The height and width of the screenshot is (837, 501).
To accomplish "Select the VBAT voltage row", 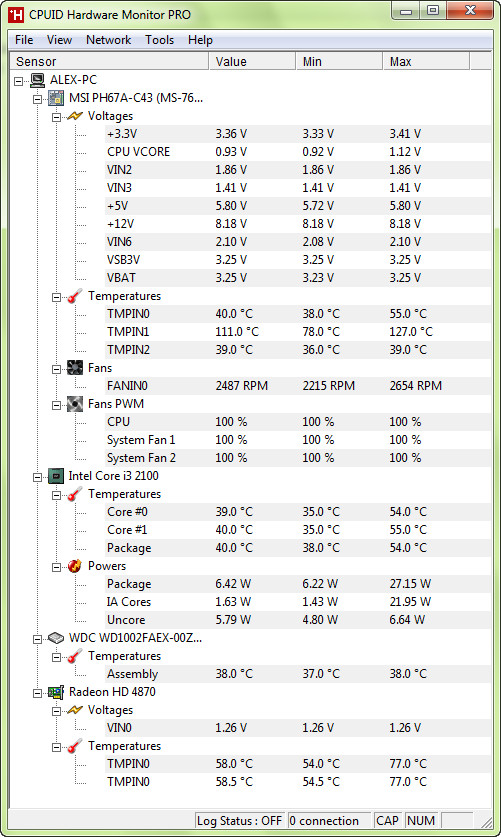I will point(298,278).
